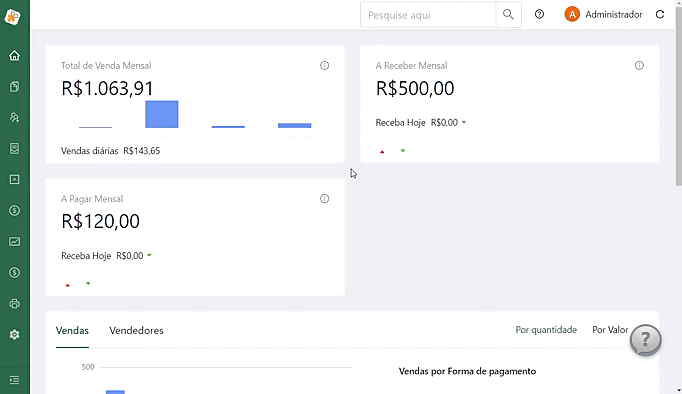Screen dimensions: 682x394
Task: Show info for A Receber Mensal
Action: (x=639, y=66)
